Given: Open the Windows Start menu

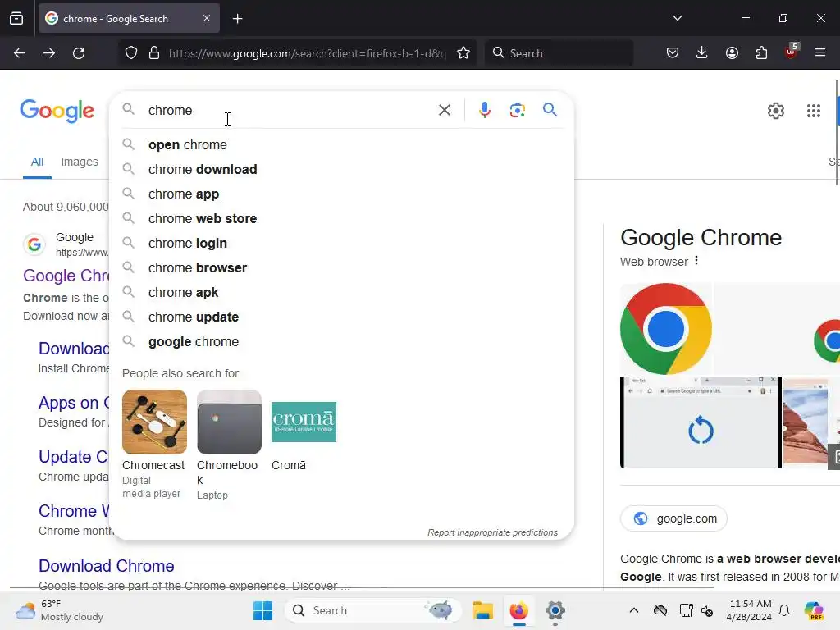Looking at the screenshot, I should tap(262, 610).
